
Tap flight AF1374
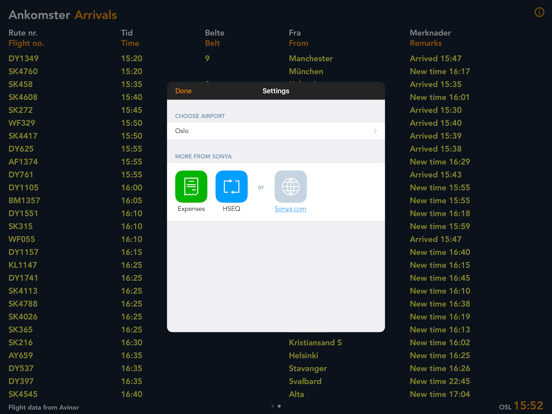(23, 162)
